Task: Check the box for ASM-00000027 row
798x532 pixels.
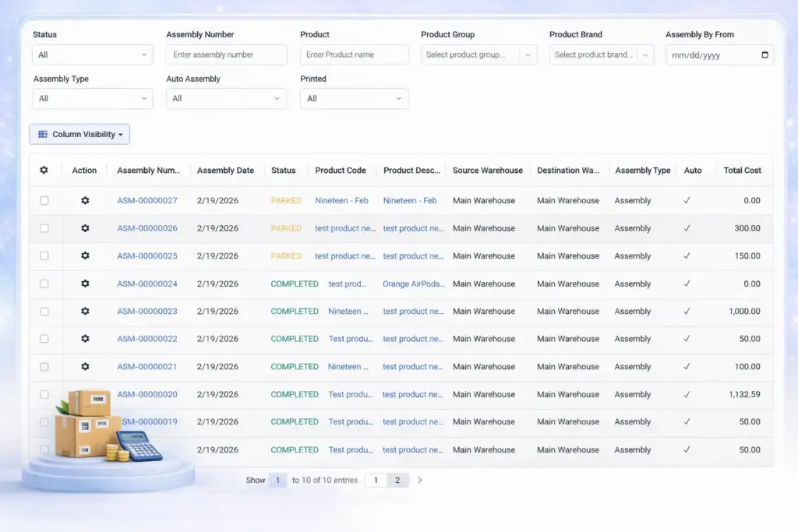Action: point(44,201)
